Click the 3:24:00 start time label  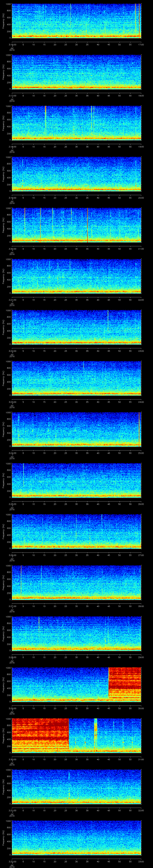click(x=12, y=453)
